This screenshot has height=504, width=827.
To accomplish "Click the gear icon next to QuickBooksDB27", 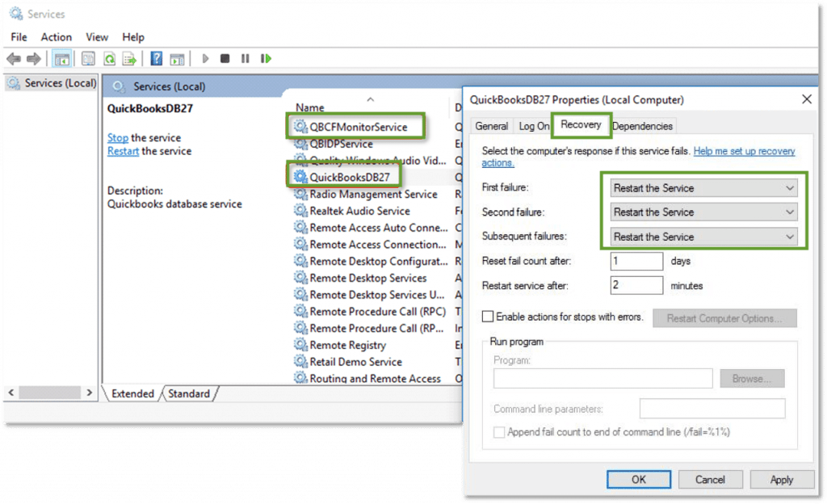I will click(x=300, y=177).
